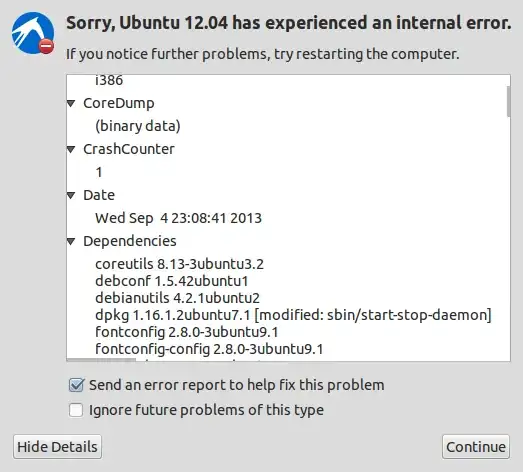Select the coreutils 8.13-3ubuntu3.2 line
Viewport: 523px width, 472px height.
click(x=179, y=264)
